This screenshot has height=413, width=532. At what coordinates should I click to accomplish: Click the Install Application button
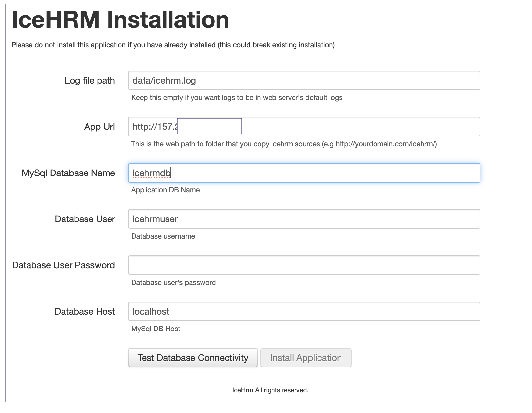pos(306,358)
